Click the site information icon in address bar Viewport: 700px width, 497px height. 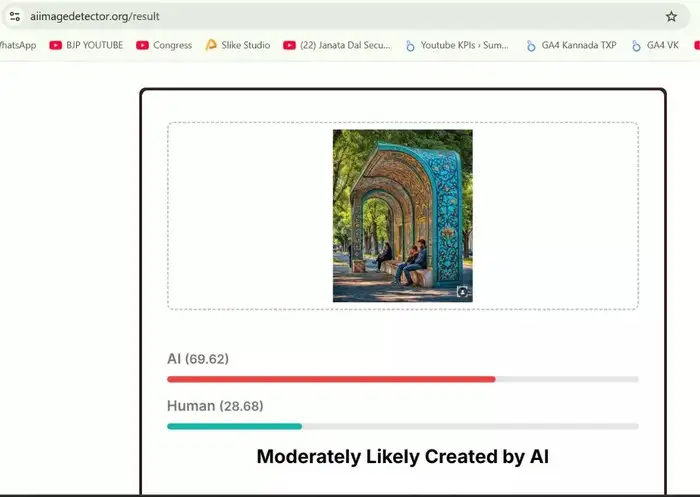click(x=14, y=17)
